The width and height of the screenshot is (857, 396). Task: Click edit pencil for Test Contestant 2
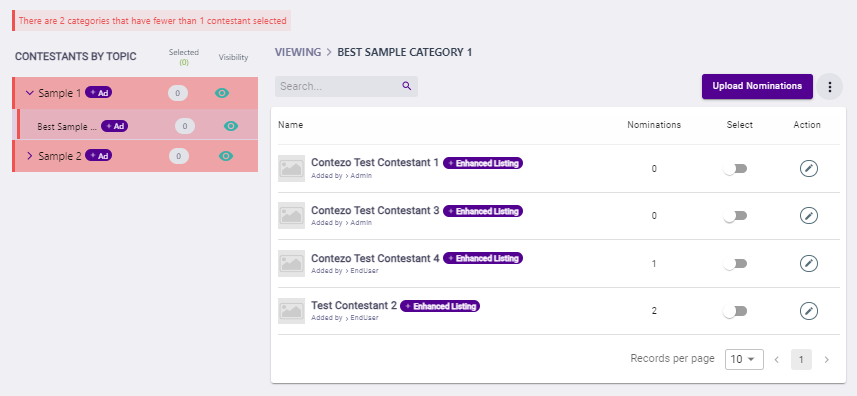808,311
